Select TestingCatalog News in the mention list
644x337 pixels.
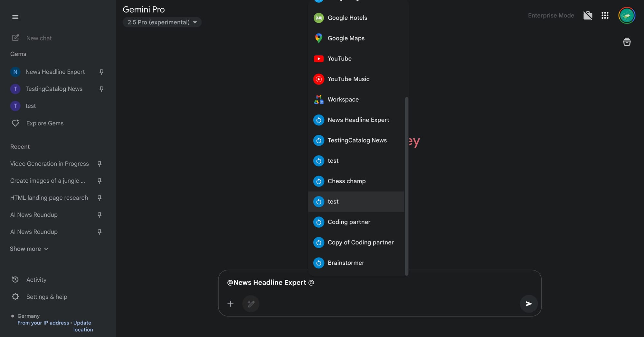pyautogui.click(x=356, y=141)
